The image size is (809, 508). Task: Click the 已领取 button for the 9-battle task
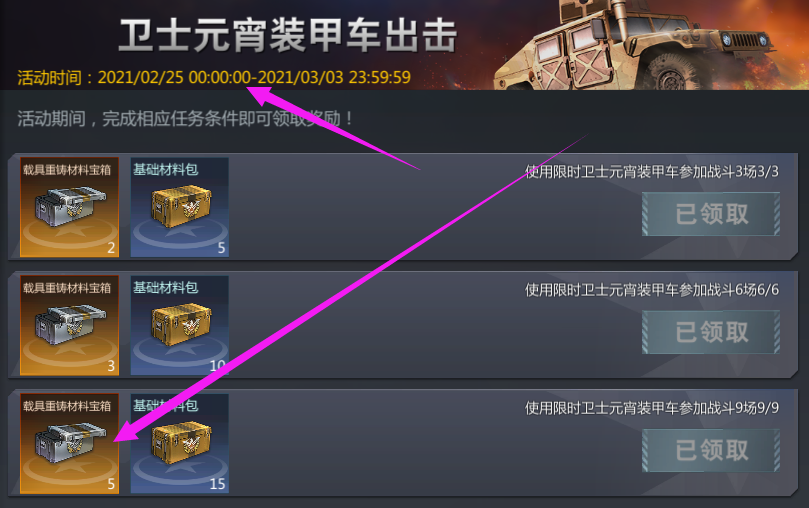(711, 450)
